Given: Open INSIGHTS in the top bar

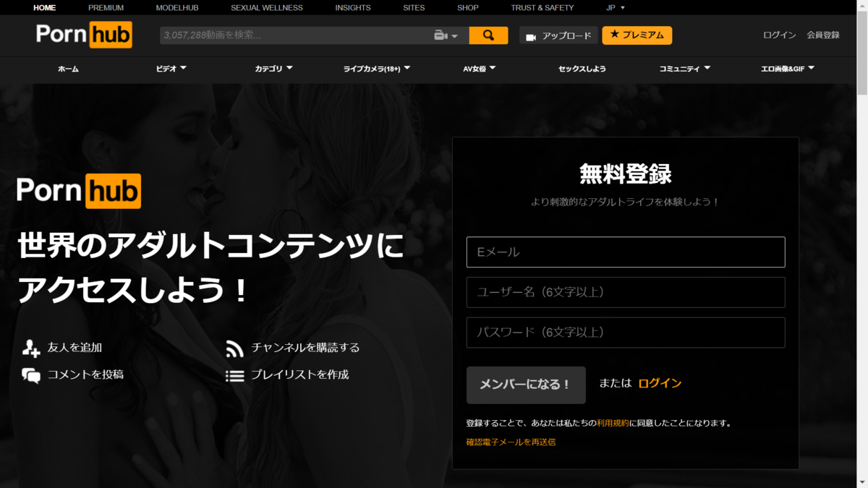Looking at the screenshot, I should [x=353, y=8].
